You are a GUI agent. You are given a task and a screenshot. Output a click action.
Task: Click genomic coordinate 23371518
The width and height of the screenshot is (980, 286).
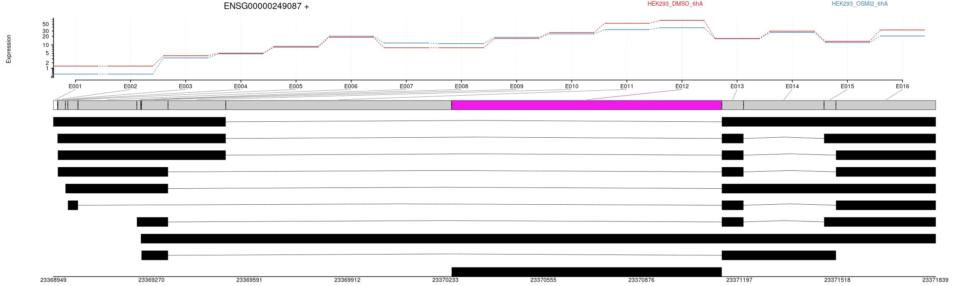[837, 280]
